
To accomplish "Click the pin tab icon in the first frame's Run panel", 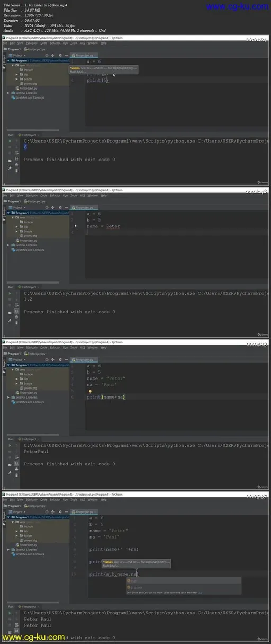I will coord(10,169).
